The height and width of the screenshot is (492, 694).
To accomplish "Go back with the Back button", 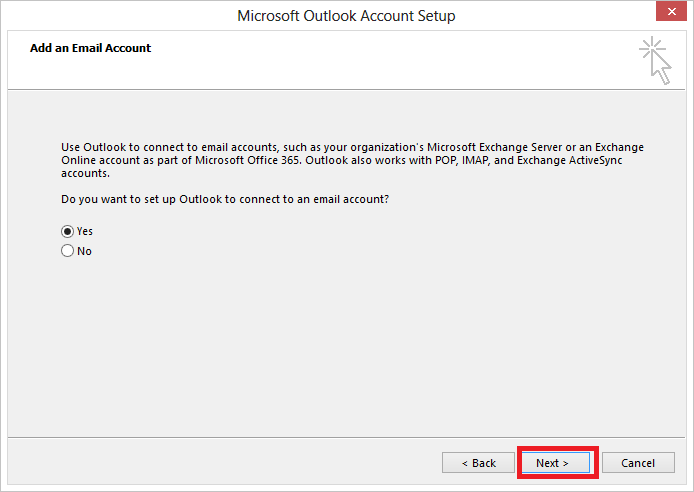I will 478,463.
